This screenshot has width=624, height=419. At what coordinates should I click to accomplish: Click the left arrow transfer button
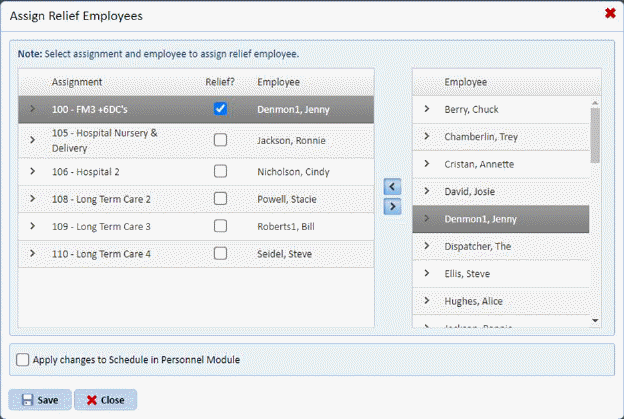(392, 186)
